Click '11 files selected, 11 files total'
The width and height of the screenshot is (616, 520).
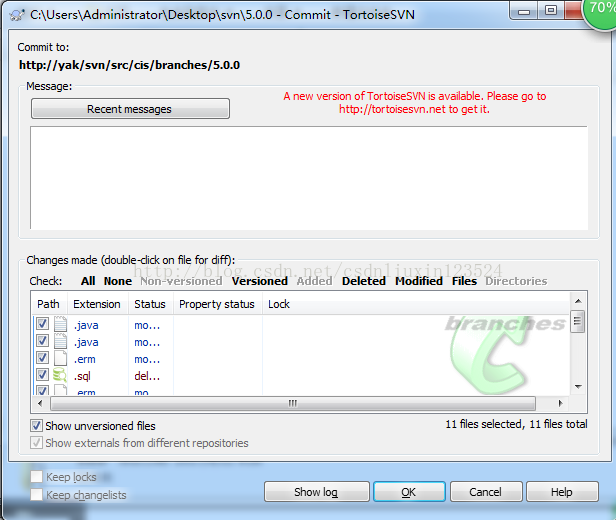[516, 424]
